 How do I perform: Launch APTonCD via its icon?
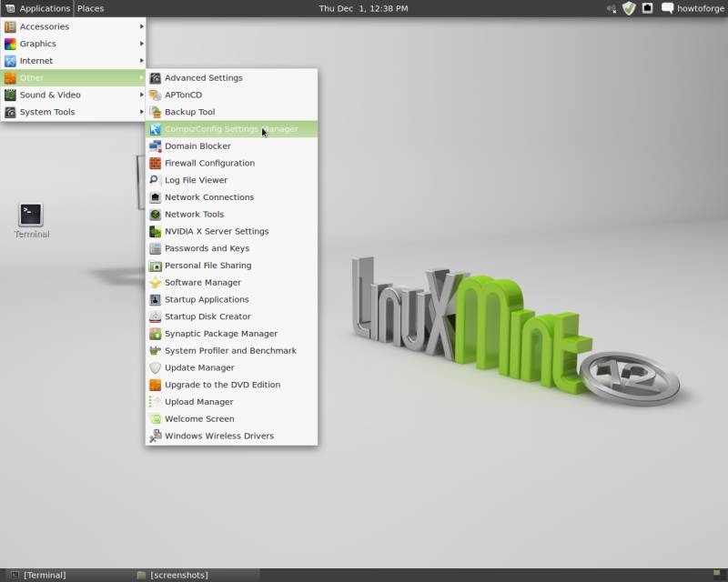coord(155,95)
